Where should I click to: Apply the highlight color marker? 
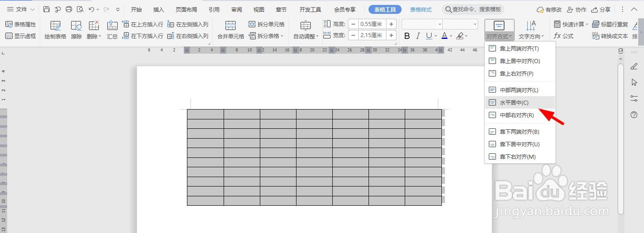[460, 36]
